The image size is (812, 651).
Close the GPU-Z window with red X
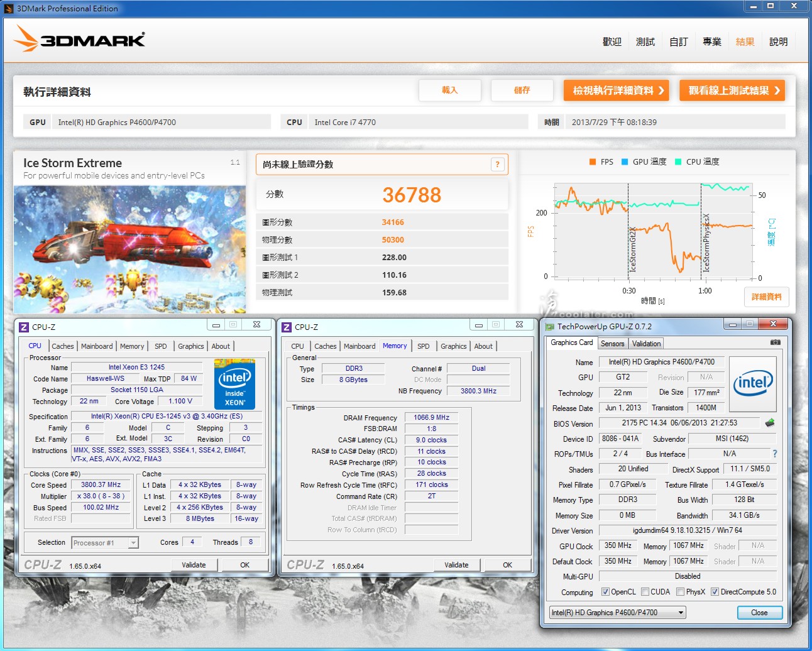point(773,324)
